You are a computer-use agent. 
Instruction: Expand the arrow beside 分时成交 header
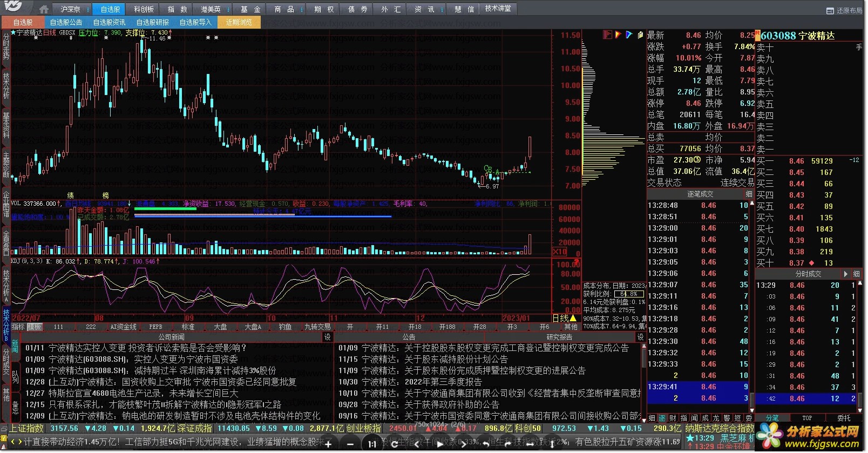tap(845, 274)
